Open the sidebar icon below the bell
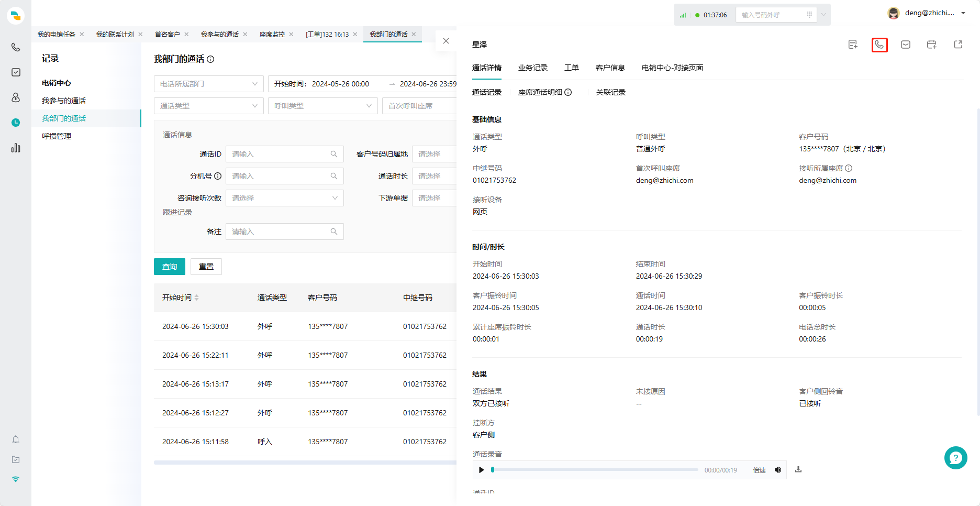The width and height of the screenshot is (980, 506). coord(16,459)
